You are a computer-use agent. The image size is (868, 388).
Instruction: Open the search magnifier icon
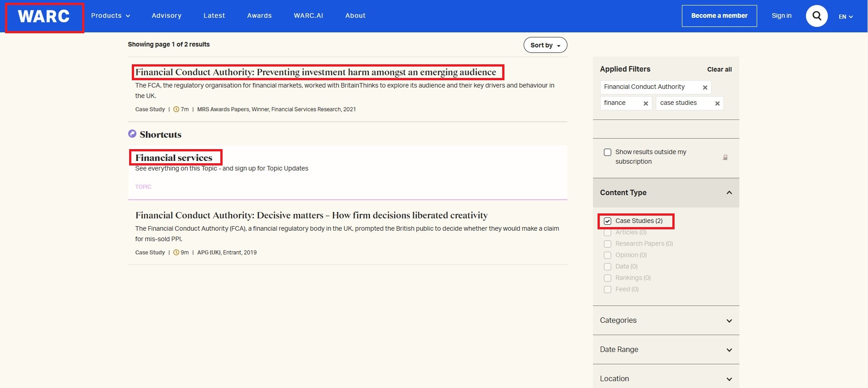[816, 16]
